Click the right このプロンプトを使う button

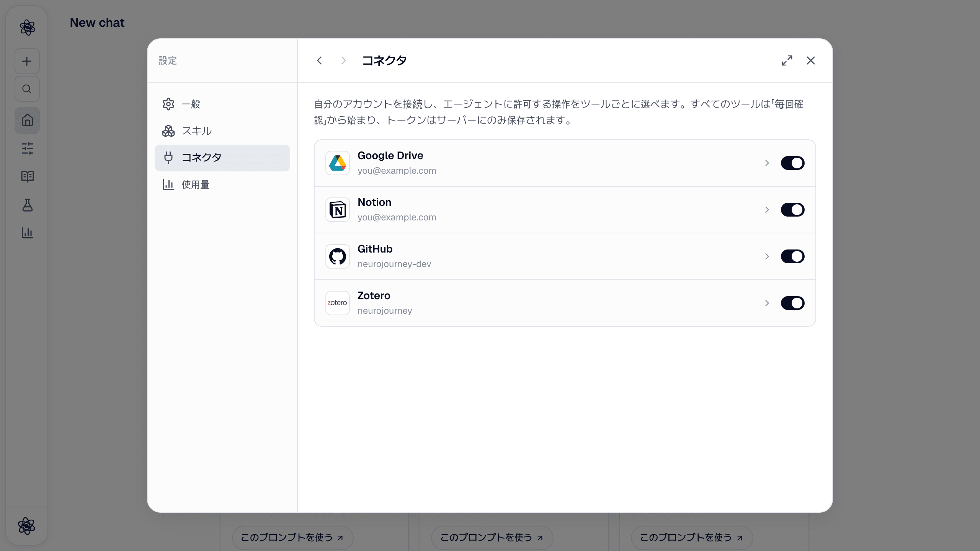[x=692, y=537]
